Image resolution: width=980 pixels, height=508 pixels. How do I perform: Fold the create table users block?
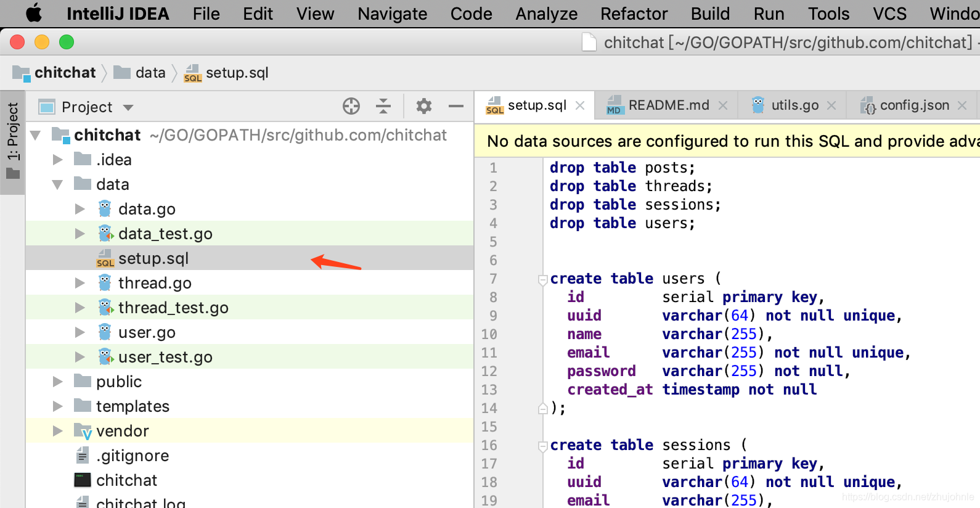point(543,280)
